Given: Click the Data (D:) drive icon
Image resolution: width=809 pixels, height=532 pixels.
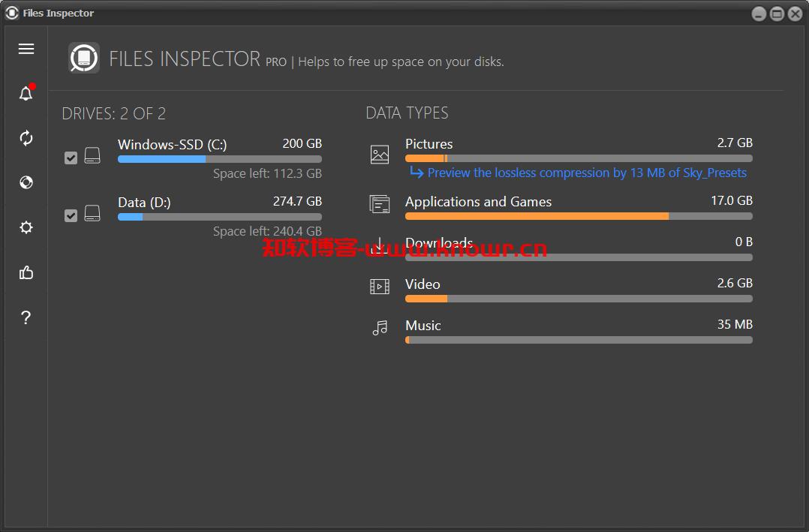Looking at the screenshot, I should (x=92, y=213).
